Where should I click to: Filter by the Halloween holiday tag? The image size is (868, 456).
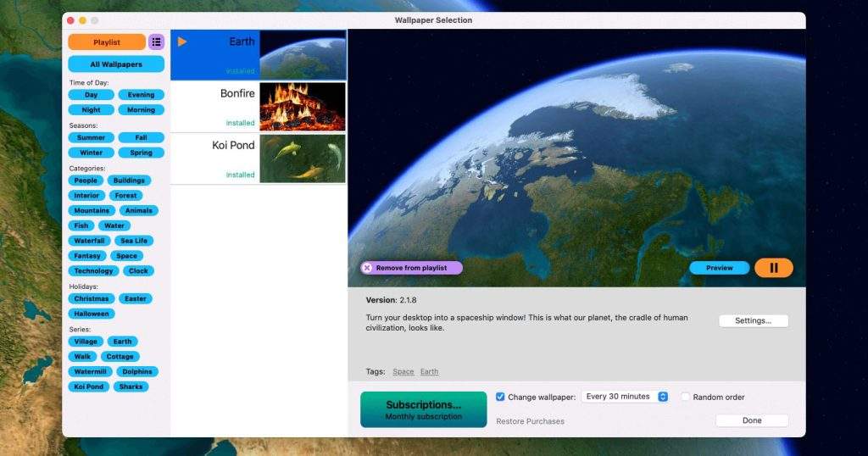point(92,314)
